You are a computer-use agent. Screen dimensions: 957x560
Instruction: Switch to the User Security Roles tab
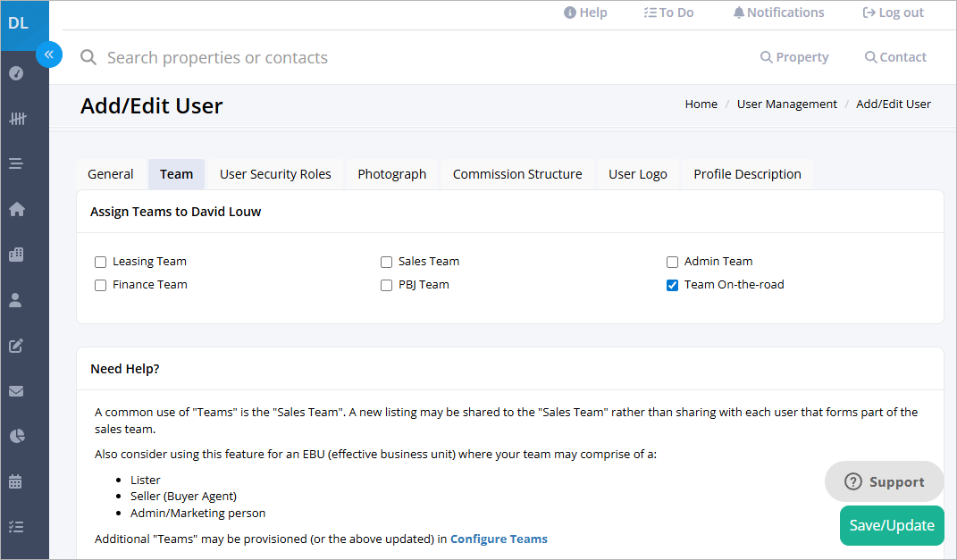(275, 174)
